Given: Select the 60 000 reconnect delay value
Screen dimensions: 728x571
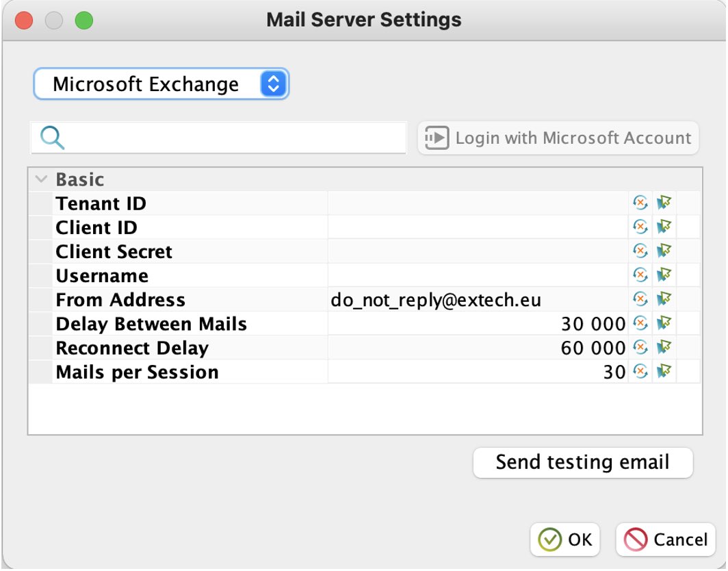Looking at the screenshot, I should pyautogui.click(x=593, y=348).
